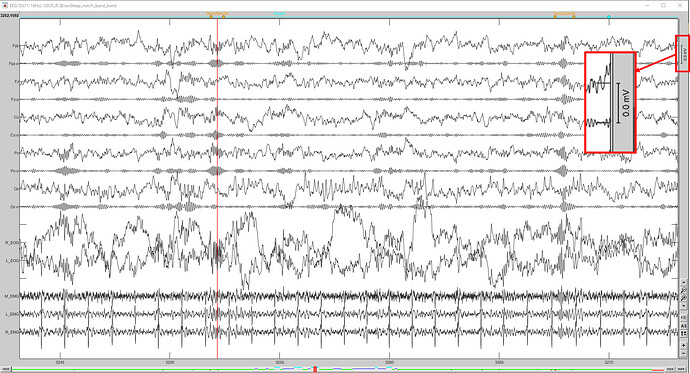Click the red position marker on overview bar
This screenshot has width=690, height=373.
click(315, 369)
